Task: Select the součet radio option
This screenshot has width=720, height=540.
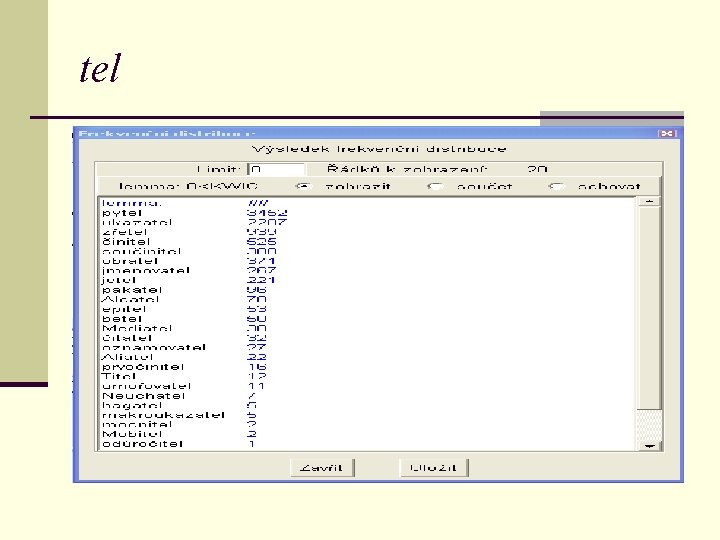Action: [x=435, y=186]
